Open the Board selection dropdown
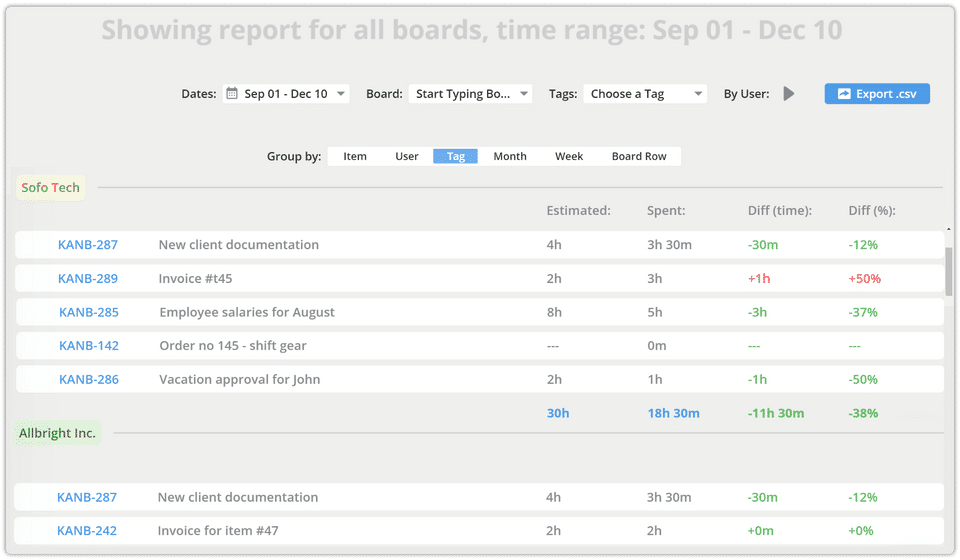Image resolution: width=960 pixels, height=560 pixels. point(470,94)
